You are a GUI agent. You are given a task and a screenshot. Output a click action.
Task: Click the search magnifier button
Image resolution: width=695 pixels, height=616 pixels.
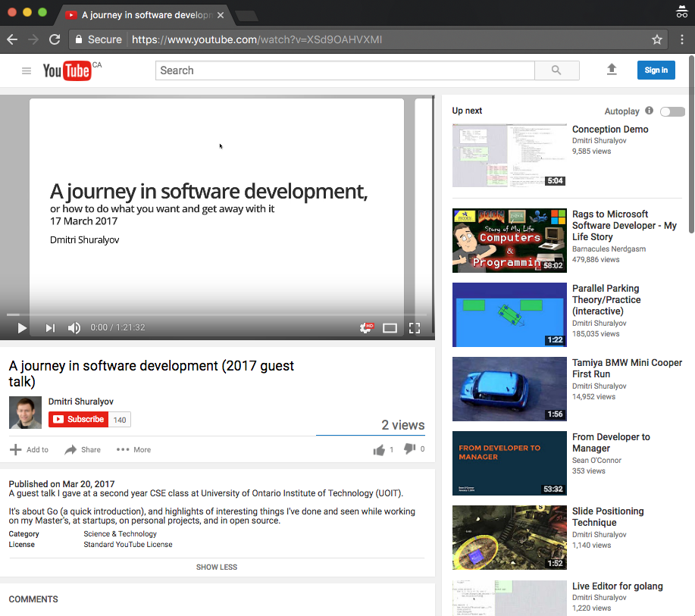tap(556, 70)
